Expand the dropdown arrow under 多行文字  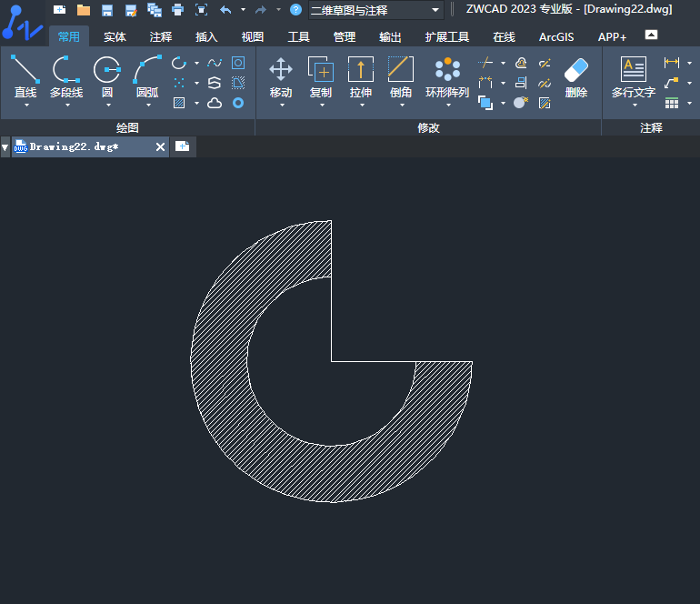[635, 106]
